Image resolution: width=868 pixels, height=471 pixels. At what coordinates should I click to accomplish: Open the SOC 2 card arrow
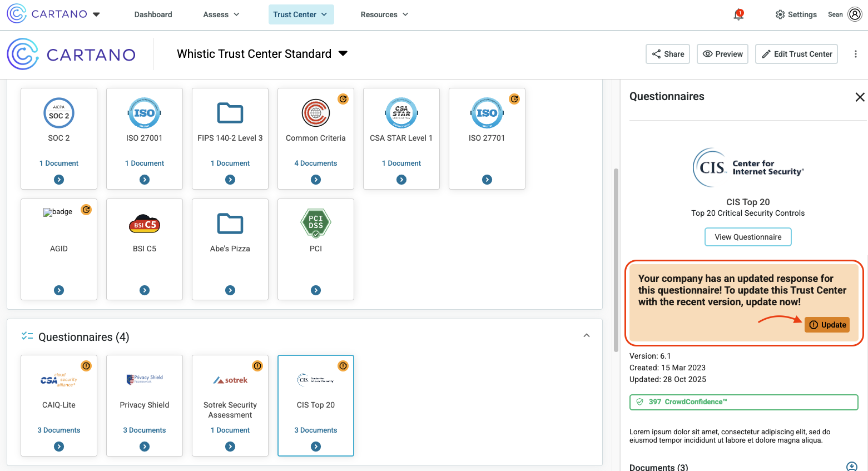[x=59, y=180]
